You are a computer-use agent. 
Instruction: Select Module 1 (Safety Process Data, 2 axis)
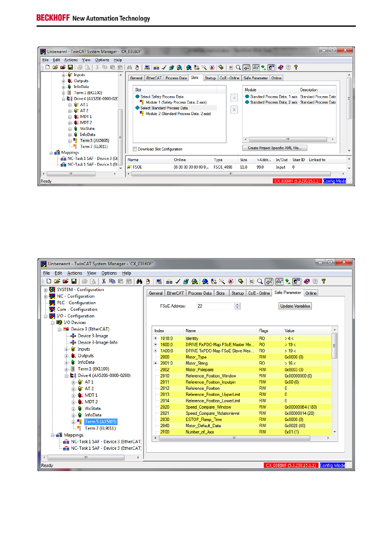tap(176, 102)
